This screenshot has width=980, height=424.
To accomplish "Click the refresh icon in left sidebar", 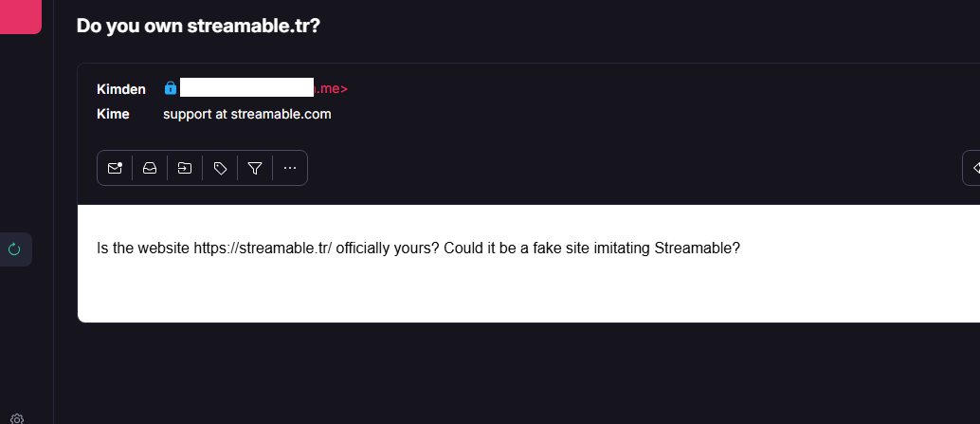I will coord(14,249).
